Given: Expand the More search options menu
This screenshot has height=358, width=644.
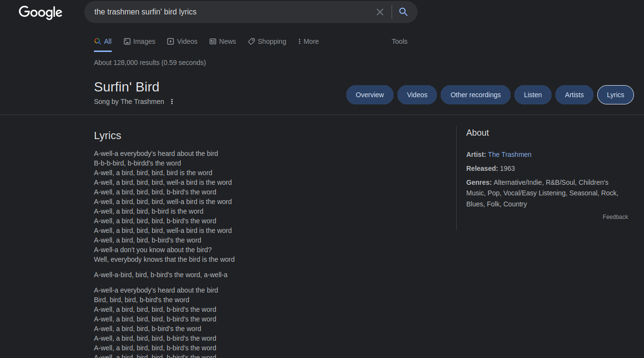Looking at the screenshot, I should click(308, 41).
